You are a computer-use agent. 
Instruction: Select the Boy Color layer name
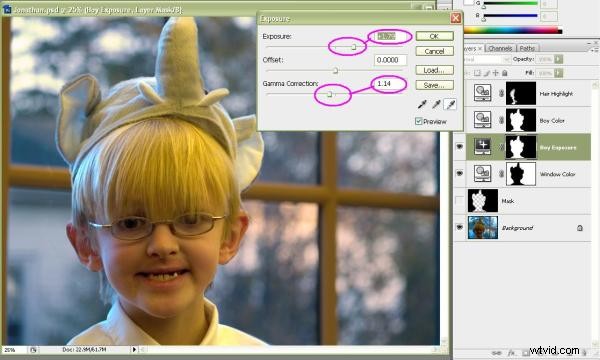[x=552, y=121]
